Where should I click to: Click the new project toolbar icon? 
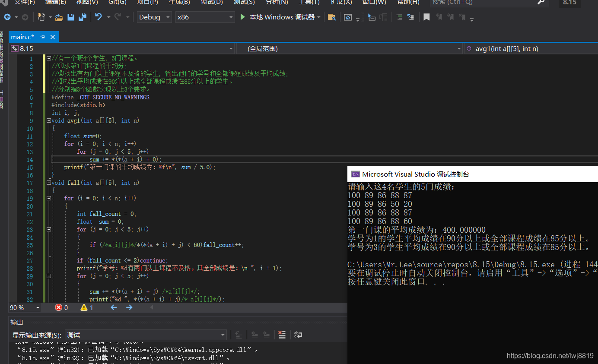[x=41, y=17]
